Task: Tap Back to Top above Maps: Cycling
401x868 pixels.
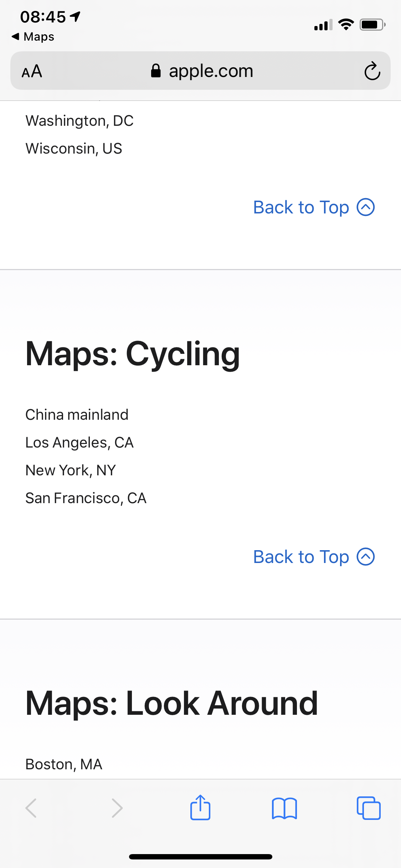Action: (301, 207)
